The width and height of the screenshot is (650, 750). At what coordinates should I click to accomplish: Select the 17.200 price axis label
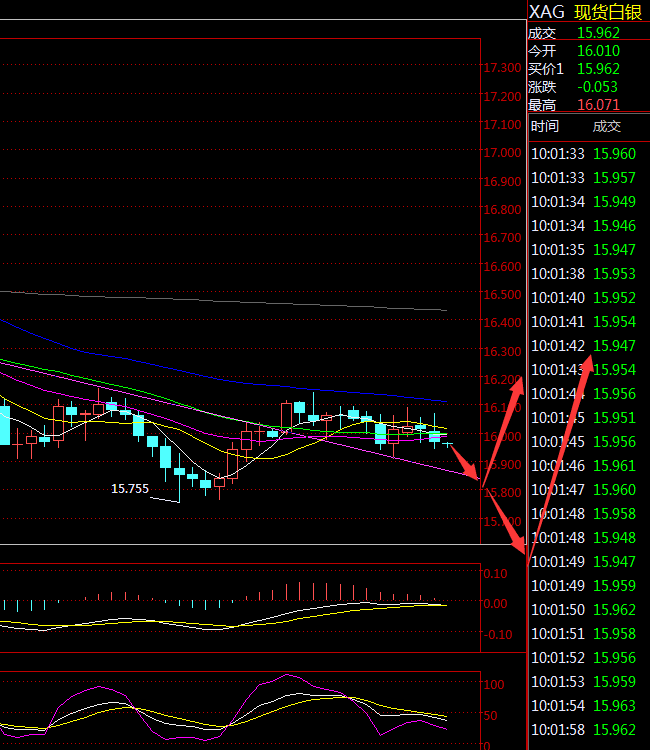502,97
